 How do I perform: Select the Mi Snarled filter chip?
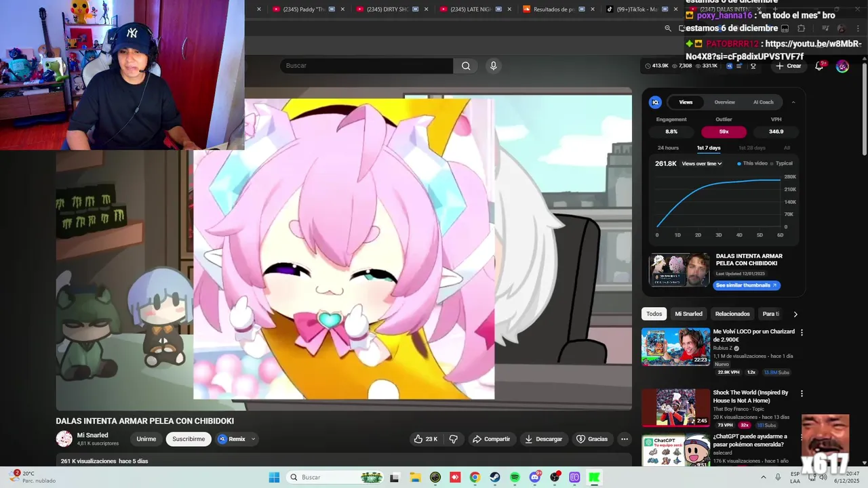[x=688, y=314]
